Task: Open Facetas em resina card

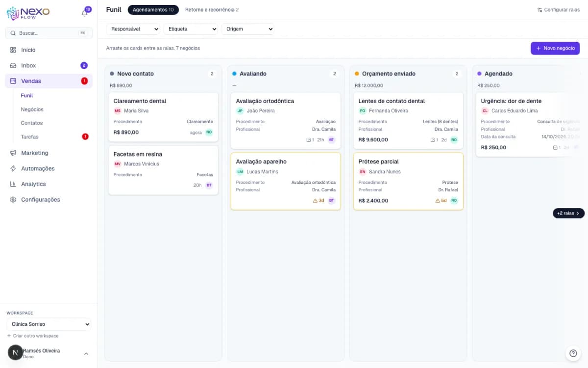Action: (163, 170)
